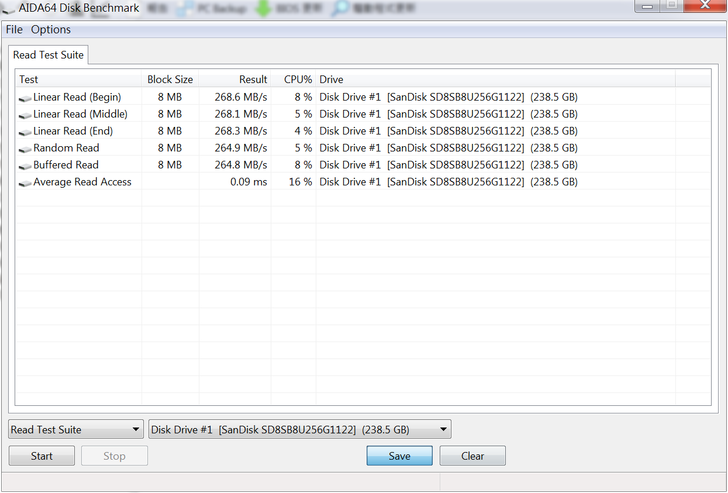728x493 pixels.
Task: Click the Random Read drive icon
Action: tap(25, 149)
